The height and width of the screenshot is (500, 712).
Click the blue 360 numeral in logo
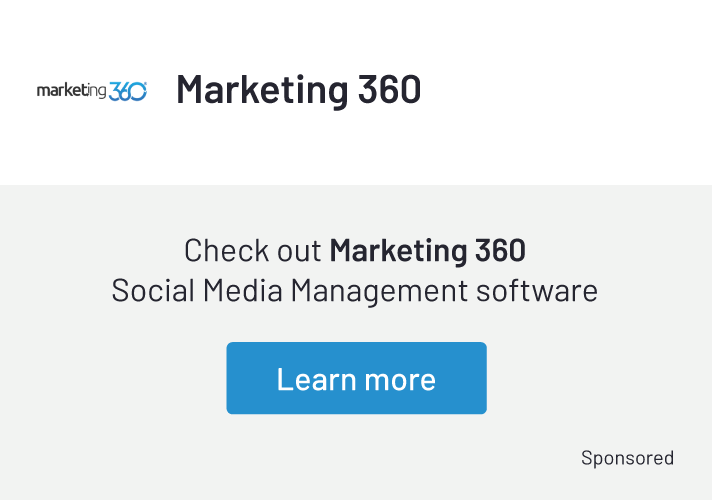point(128,91)
